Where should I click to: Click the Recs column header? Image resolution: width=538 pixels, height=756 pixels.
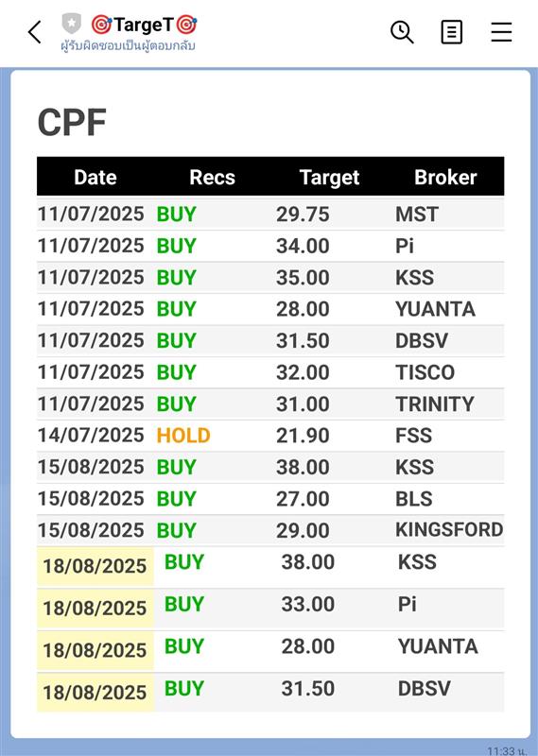click(x=213, y=177)
